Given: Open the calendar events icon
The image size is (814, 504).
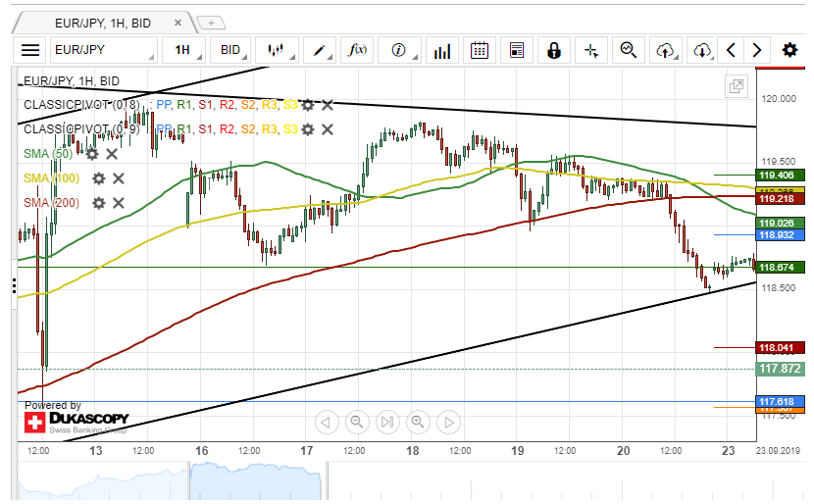Looking at the screenshot, I should 480,50.
